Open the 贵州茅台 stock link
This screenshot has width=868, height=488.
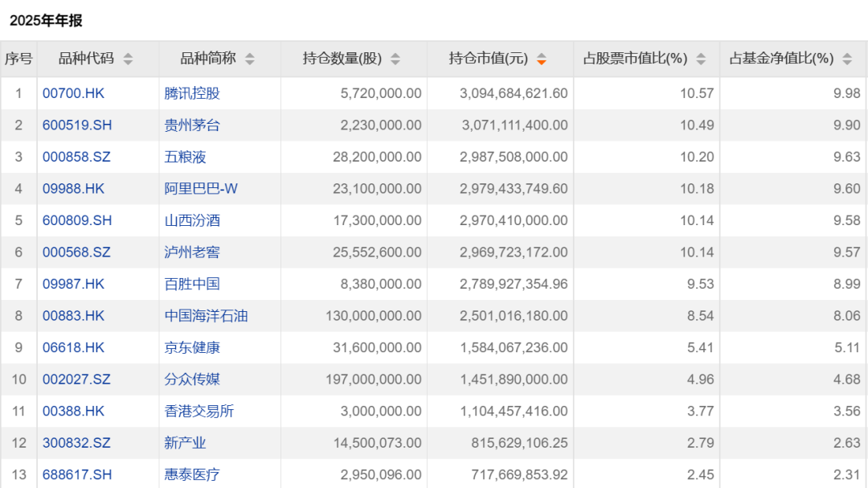[192, 125]
